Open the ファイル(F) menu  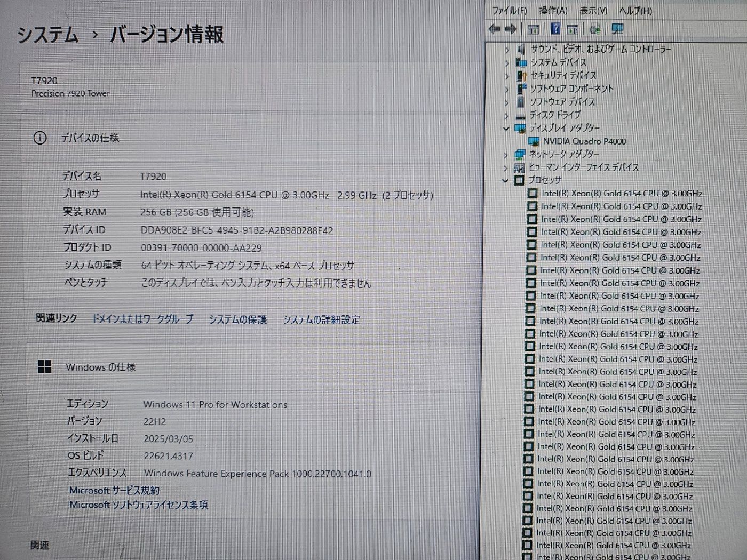click(x=509, y=11)
